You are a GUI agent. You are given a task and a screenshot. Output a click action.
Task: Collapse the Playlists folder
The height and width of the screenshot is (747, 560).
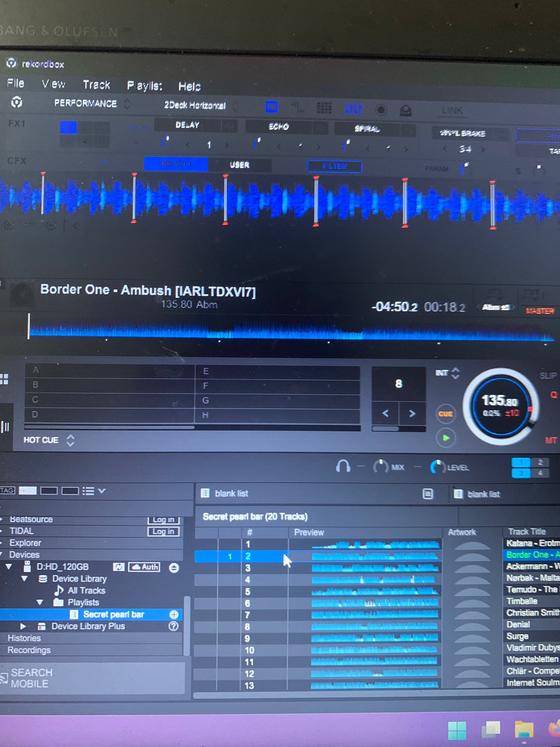click(40, 602)
